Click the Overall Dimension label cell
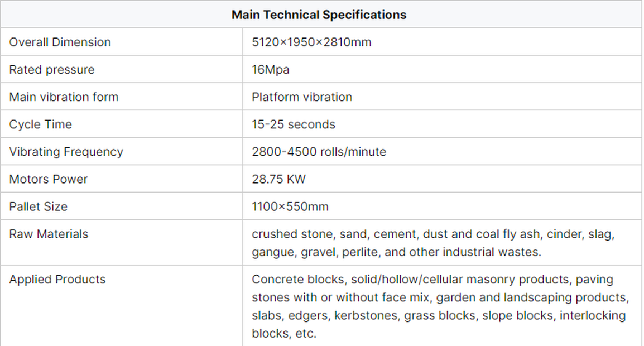Viewport: 644px width, 346px height. tap(60, 42)
